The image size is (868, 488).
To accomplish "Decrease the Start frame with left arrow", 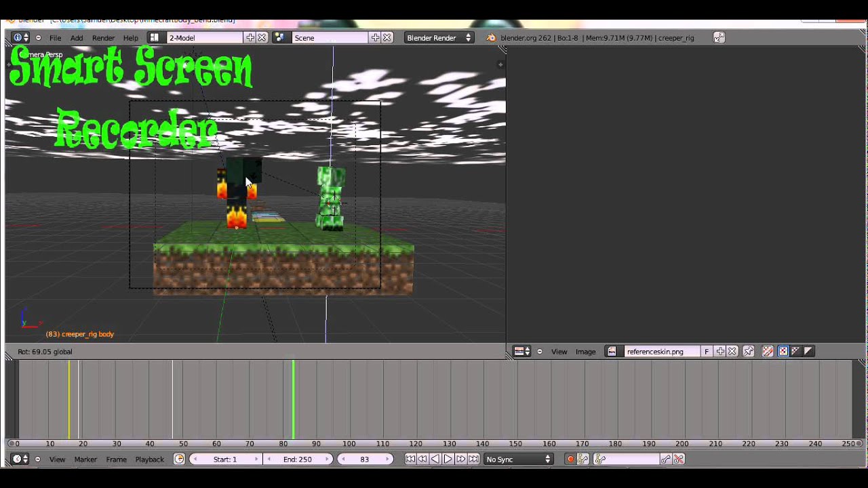I will tap(195, 459).
